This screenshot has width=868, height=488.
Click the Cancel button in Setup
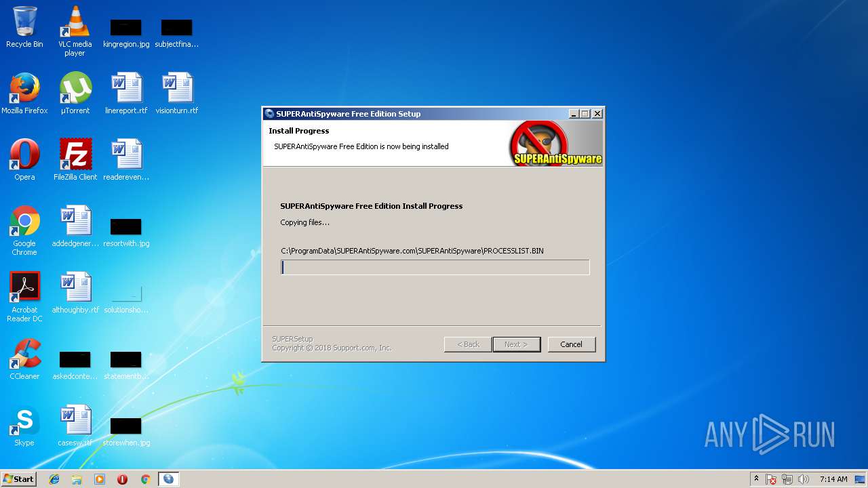click(571, 344)
